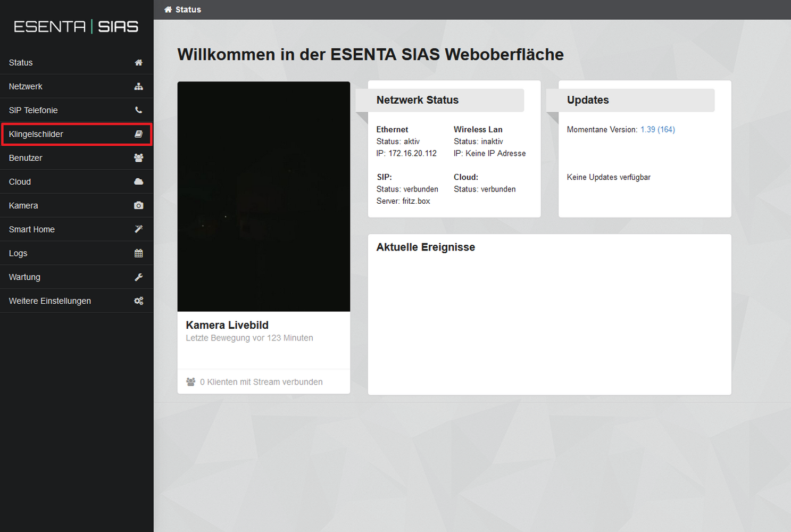Click the Kamera Livebild preview image
Screen dimensions: 791x532
[264, 196]
